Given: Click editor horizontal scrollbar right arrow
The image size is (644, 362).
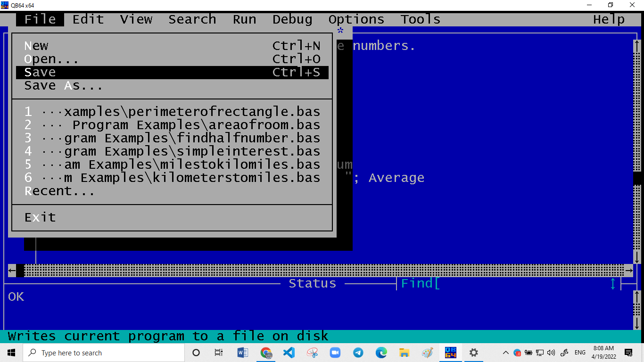Looking at the screenshot, I should pyautogui.click(x=629, y=270).
